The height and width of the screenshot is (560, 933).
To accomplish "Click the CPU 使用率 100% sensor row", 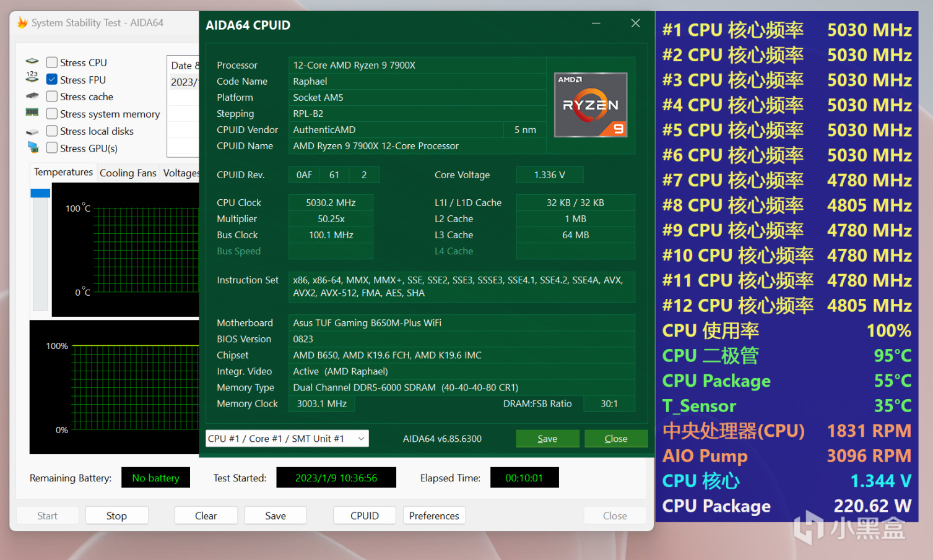I will pos(787,330).
